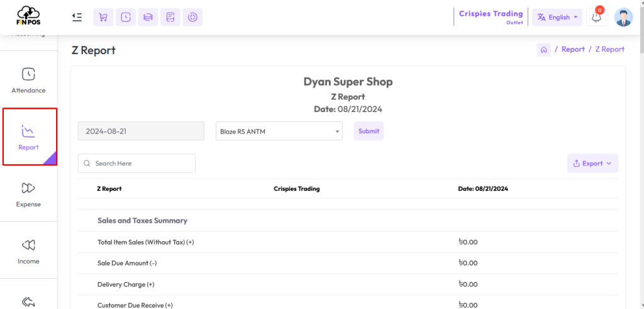This screenshot has height=309, width=644.
Task: Select Report in the sidebar
Action: click(28, 137)
